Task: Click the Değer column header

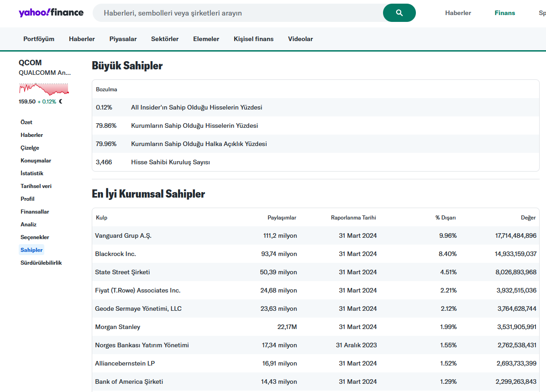Action: pyautogui.click(x=528, y=218)
